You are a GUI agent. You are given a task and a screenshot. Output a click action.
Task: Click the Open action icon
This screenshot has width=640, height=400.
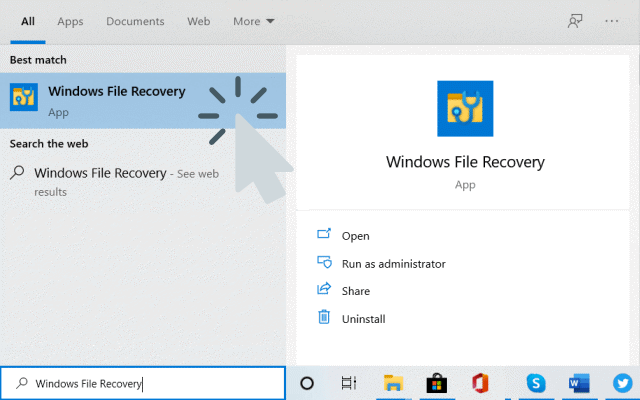[x=324, y=234]
